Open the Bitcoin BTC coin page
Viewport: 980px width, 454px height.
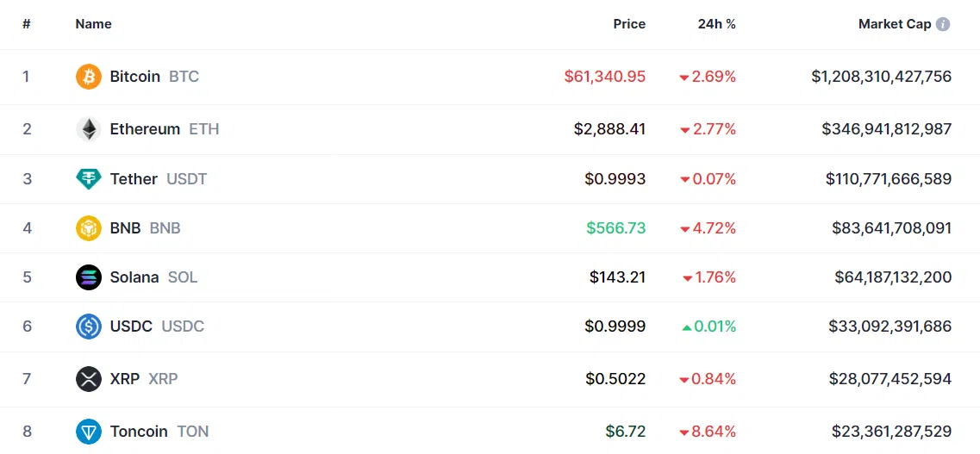point(154,77)
